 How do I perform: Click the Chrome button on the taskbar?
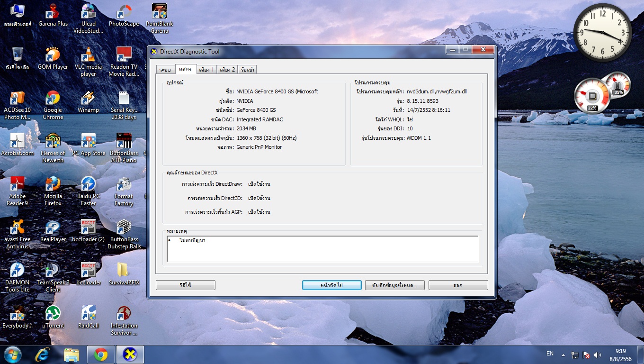100,355
